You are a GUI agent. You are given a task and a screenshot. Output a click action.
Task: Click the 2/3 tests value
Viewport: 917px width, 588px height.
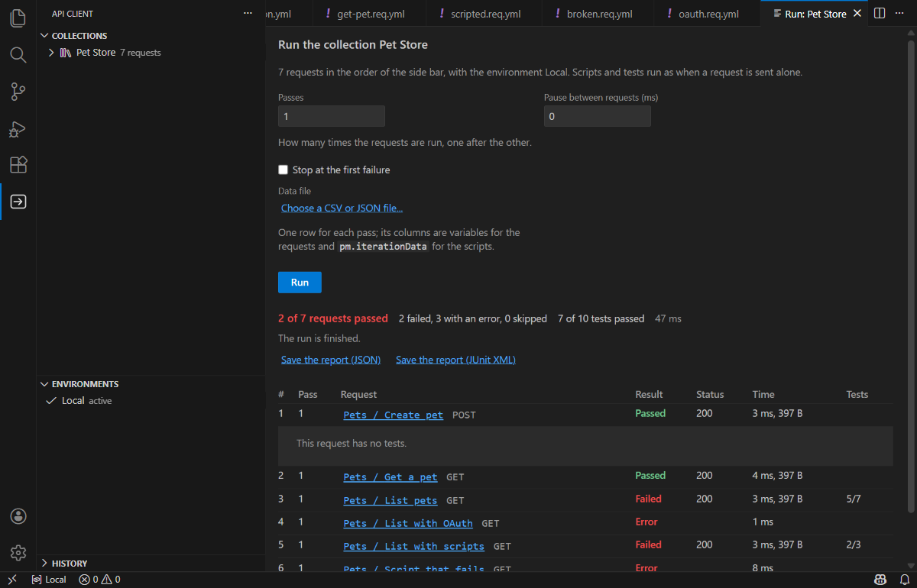[x=854, y=544]
